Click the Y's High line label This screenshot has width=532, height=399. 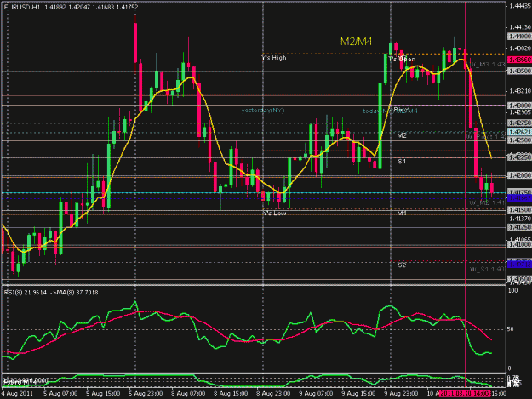point(274,58)
